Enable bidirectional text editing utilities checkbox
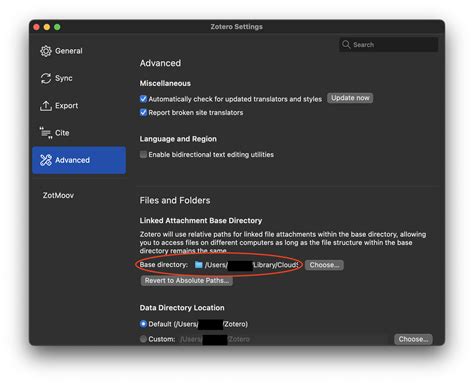Screen dimensions: 474x384 tap(143, 155)
